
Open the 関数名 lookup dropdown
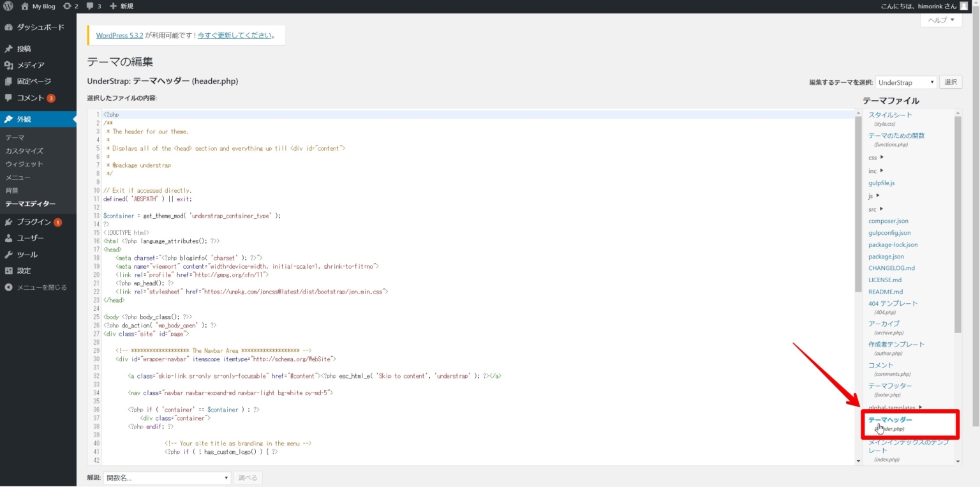[167, 477]
